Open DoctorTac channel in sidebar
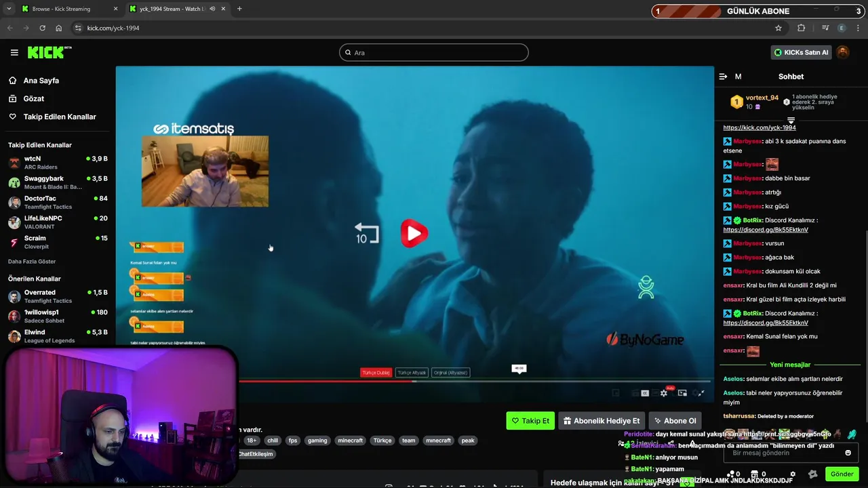The width and height of the screenshot is (868, 488). [58, 202]
